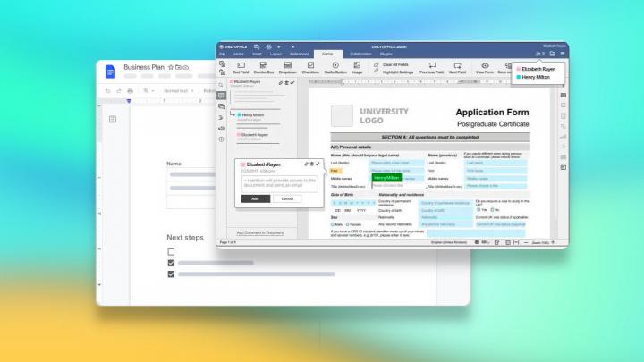This screenshot has height=362, width=644.
Task: Insert an Image form field
Action: [x=358, y=66]
